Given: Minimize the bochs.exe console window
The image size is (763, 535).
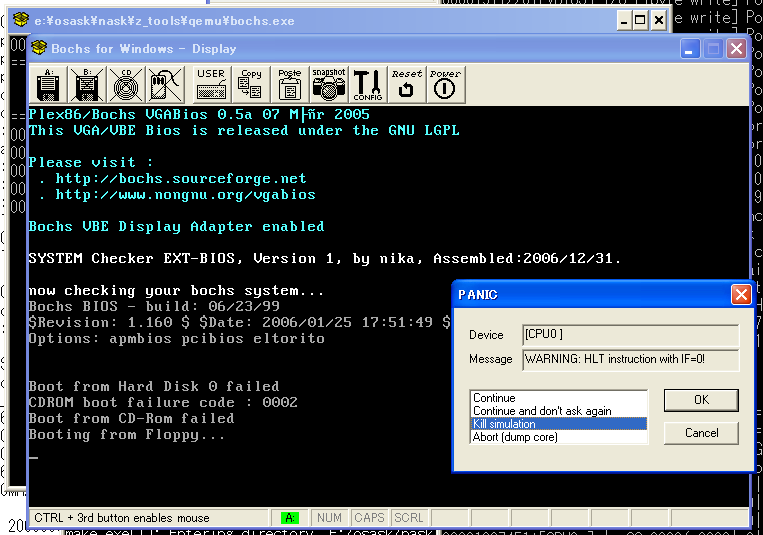Looking at the screenshot, I should 623,20.
